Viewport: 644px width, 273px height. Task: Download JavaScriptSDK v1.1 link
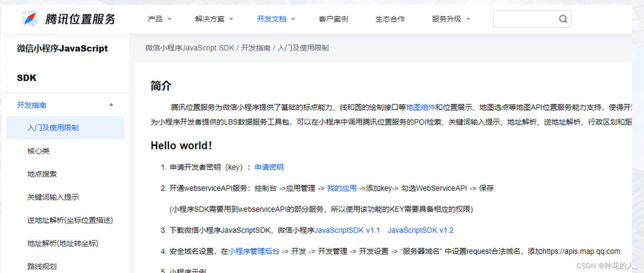pyautogui.click(x=347, y=230)
